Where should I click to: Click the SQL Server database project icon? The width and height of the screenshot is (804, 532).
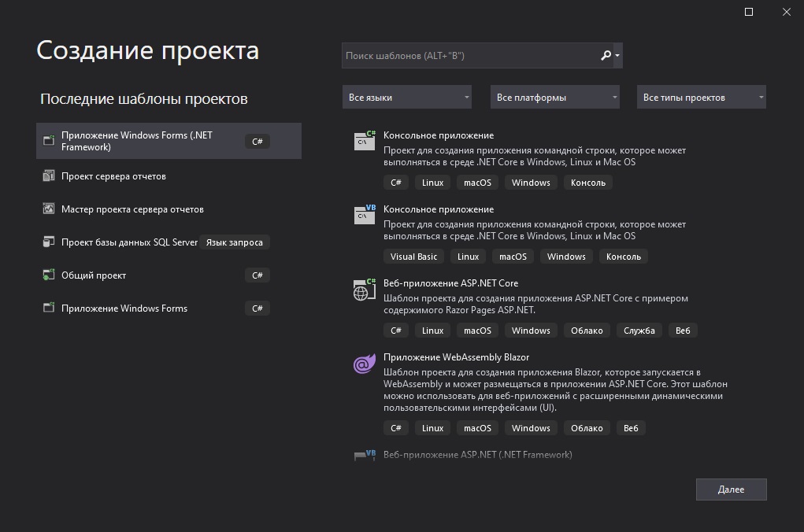point(49,242)
